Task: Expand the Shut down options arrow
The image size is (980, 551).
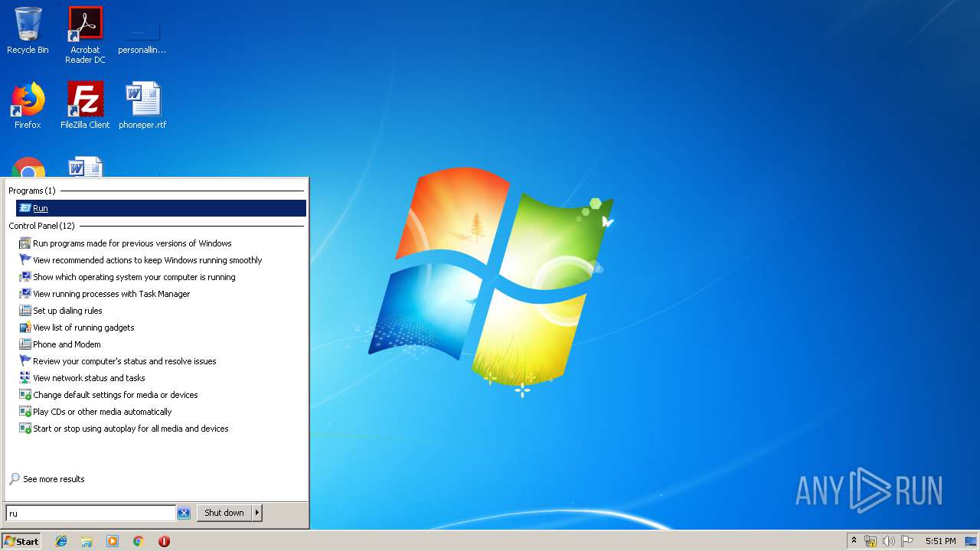Action: pyautogui.click(x=257, y=513)
